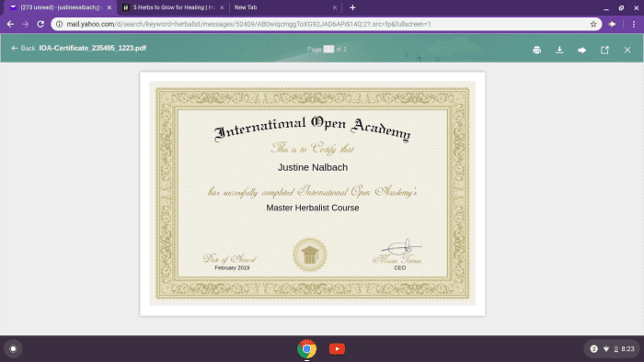This screenshot has height=362, width=644.
Task: View site information icon
Action: tap(59, 24)
